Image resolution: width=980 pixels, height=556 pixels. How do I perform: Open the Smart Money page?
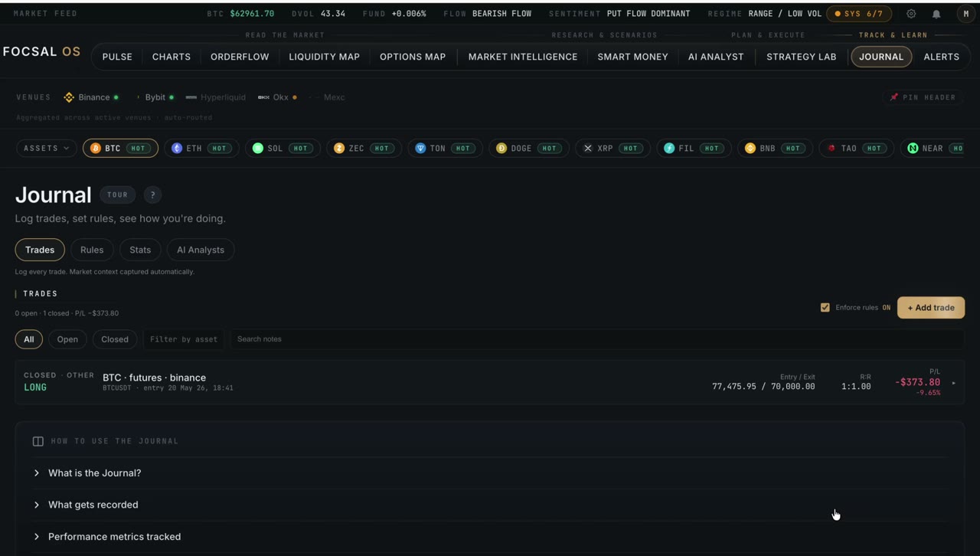pos(632,57)
